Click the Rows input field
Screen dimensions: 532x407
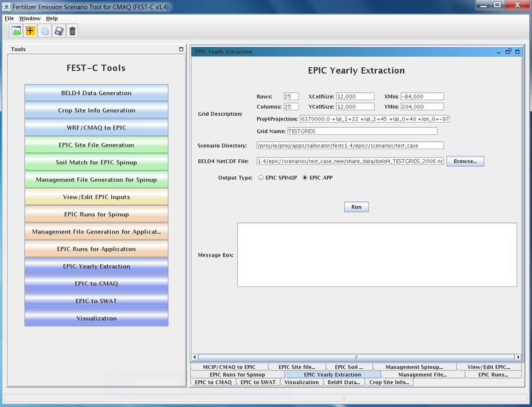(x=291, y=97)
